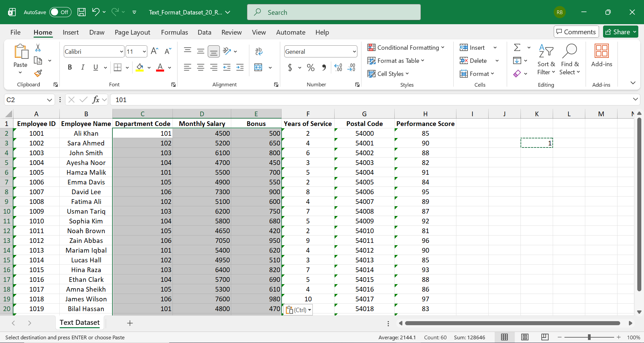Open the Add-ins gallery
Viewport: 644px width, 343px height.
pyautogui.click(x=601, y=56)
